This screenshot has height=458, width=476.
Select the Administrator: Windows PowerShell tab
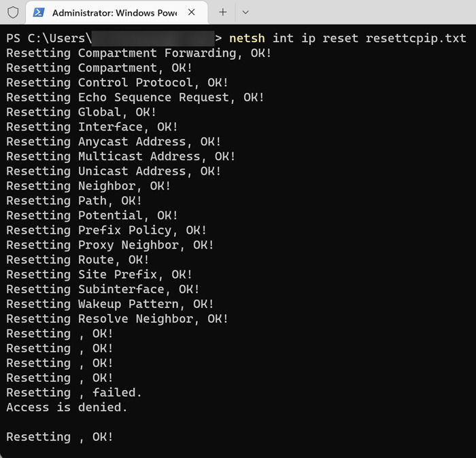pos(117,13)
